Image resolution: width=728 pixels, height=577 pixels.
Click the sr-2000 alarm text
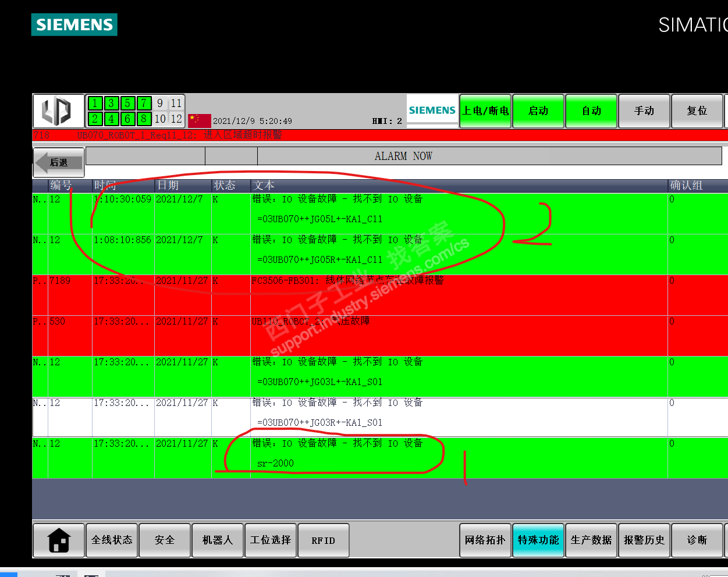(x=275, y=464)
